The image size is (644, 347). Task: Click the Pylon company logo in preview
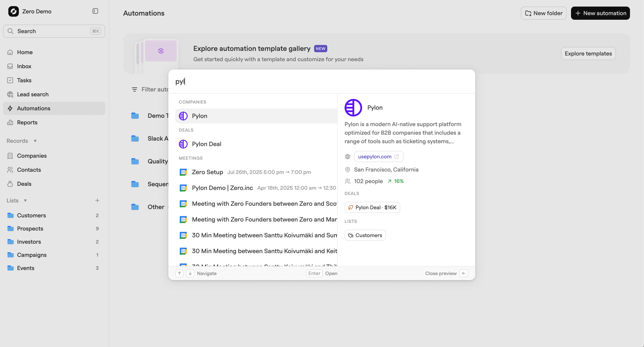(x=353, y=107)
